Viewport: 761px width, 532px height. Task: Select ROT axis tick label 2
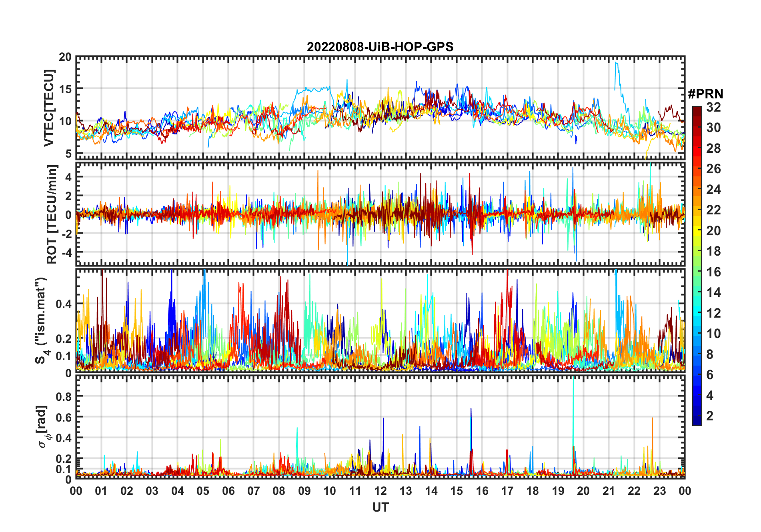tap(68, 196)
